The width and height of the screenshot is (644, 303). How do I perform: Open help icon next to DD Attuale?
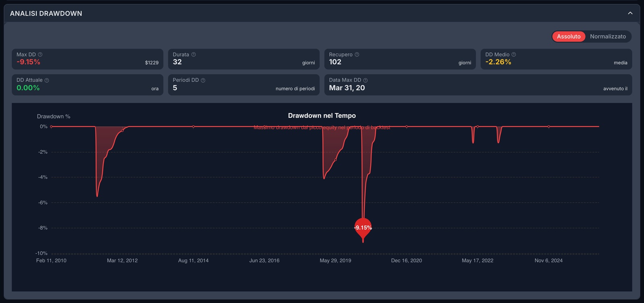coord(47,80)
